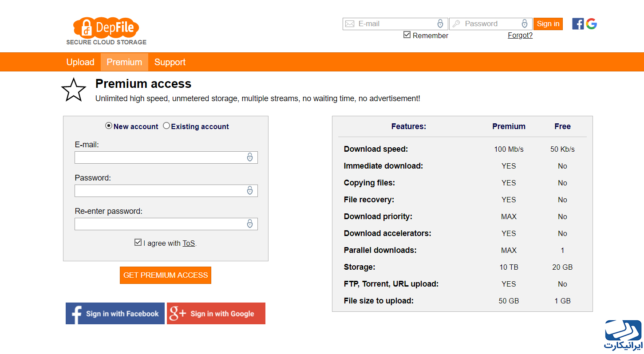Open the Forgot? link
This screenshot has height=354, width=644.
(x=520, y=35)
